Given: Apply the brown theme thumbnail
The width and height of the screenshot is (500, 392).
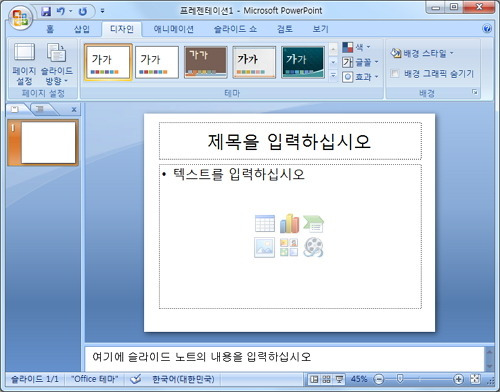Looking at the screenshot, I should 205,62.
